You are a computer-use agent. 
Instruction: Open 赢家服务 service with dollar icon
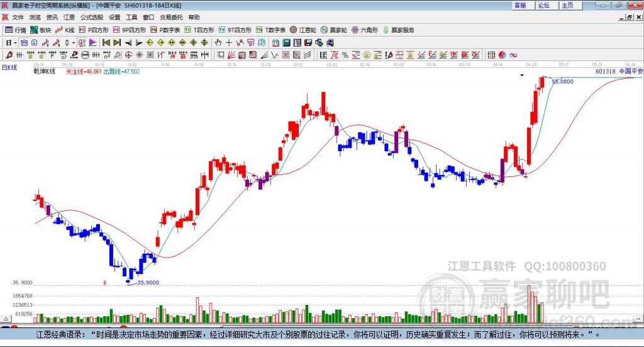pos(398,30)
